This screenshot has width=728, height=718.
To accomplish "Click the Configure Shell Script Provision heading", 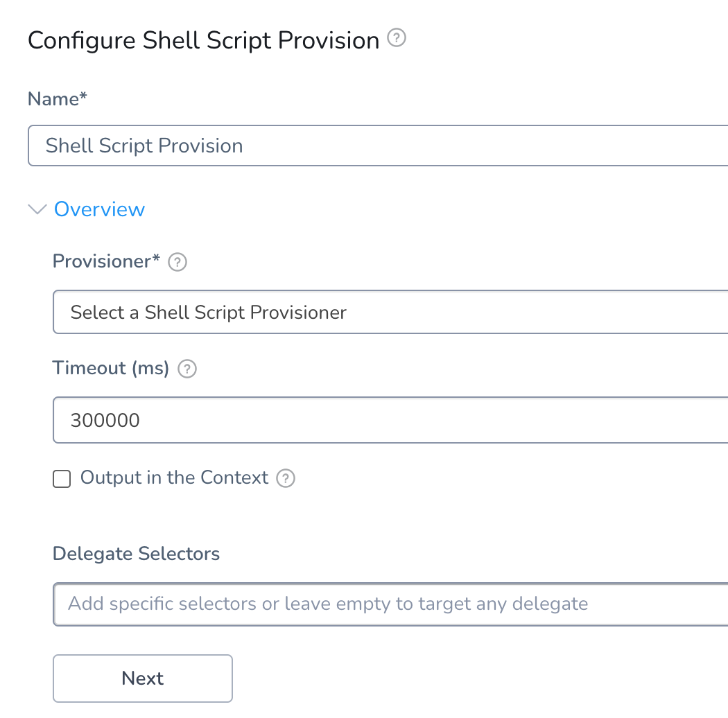I will coord(203,41).
